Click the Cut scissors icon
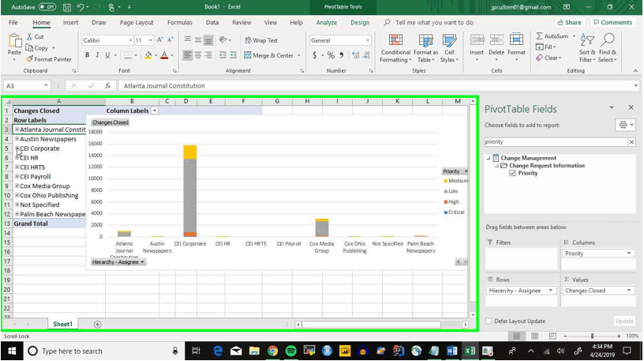The height and width of the screenshot is (361, 644). point(29,36)
